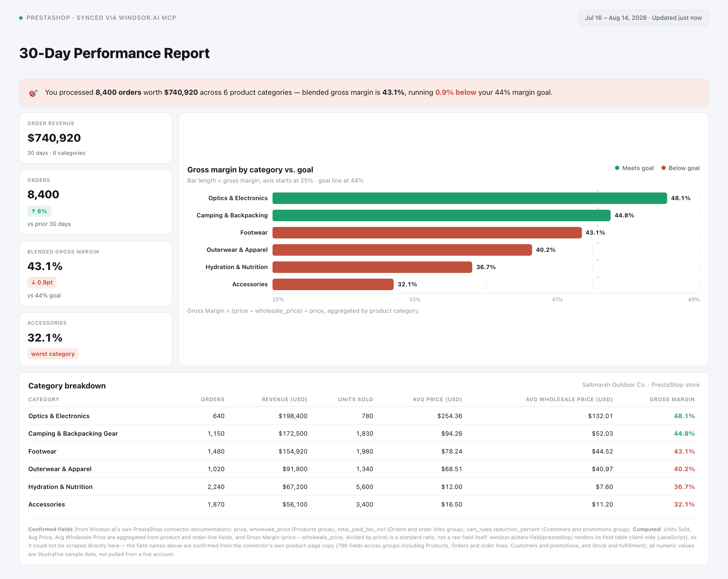Select the Accessories chart bar
728x579 pixels.
(333, 284)
